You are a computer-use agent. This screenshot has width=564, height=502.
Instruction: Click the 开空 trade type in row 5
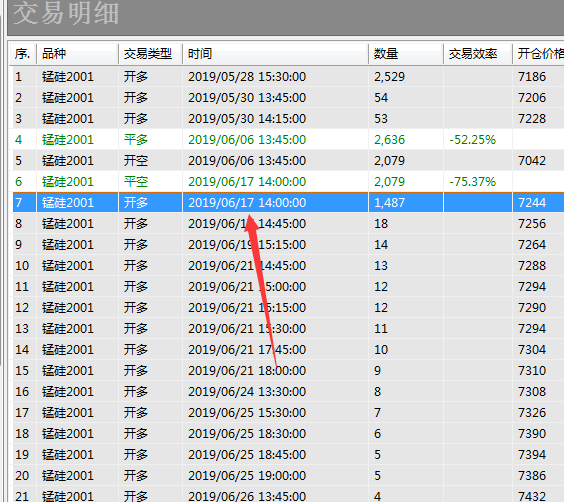136,160
